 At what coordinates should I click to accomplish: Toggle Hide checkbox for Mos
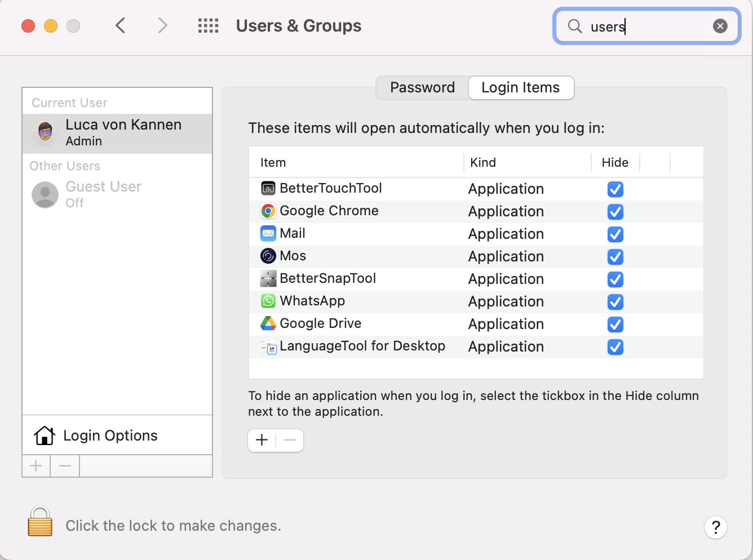point(615,257)
